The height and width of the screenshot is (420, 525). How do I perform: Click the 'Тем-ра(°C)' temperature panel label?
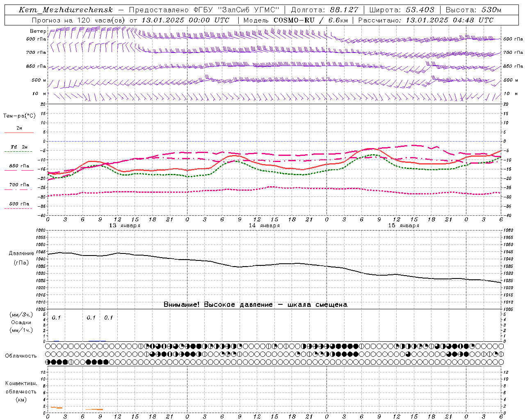tap(19, 116)
